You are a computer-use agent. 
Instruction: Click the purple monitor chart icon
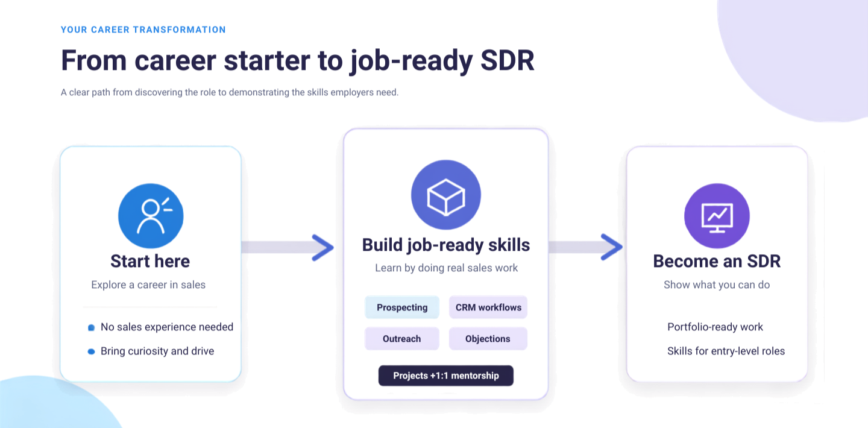pos(717,216)
